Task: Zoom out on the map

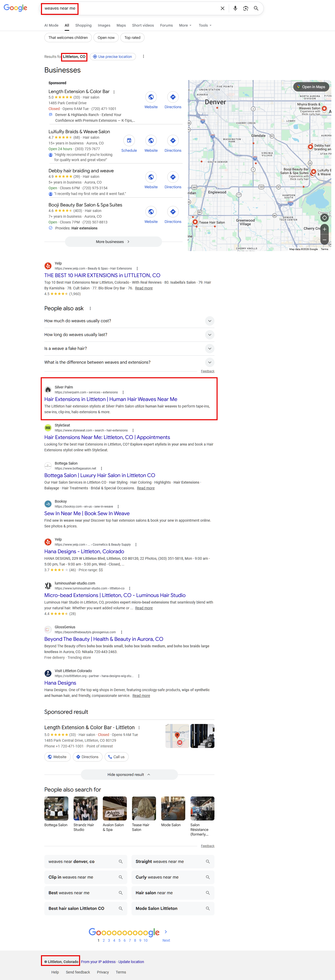Action: pos(324,240)
